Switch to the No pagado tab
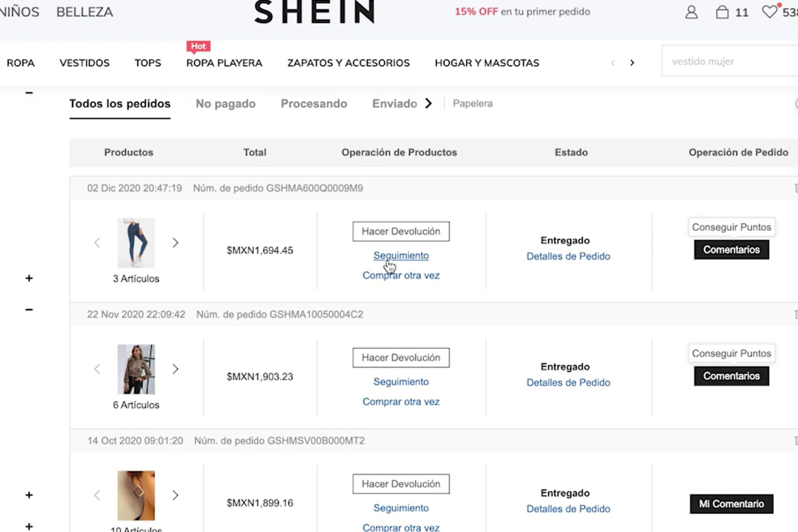This screenshot has height=532, width=798. (225, 104)
